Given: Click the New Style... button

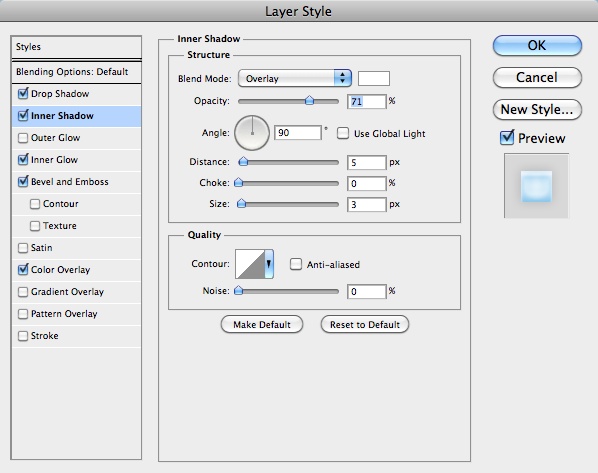Looking at the screenshot, I should (x=537, y=109).
